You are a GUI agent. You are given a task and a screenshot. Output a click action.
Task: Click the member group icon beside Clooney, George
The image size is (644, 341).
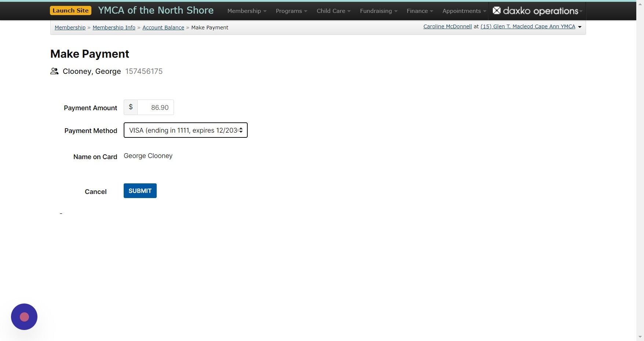tap(54, 71)
